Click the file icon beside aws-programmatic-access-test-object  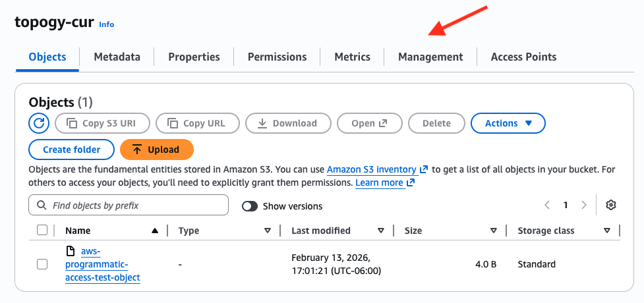pos(71,250)
